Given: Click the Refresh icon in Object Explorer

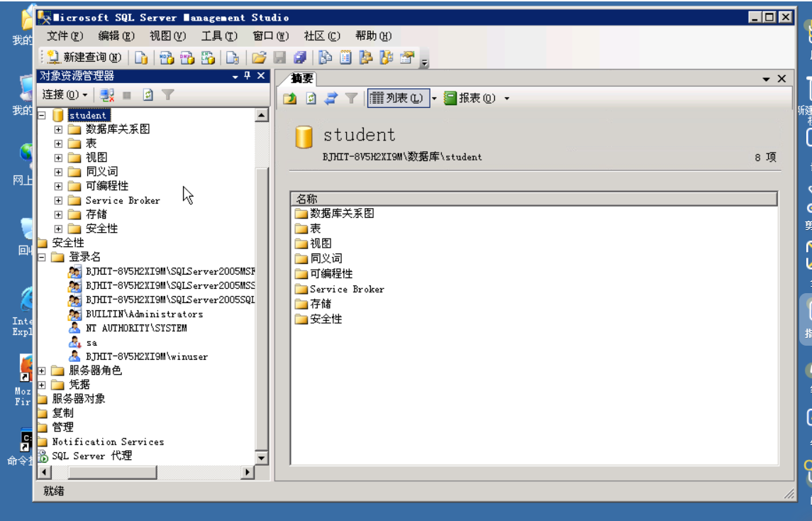Looking at the screenshot, I should click(x=148, y=95).
